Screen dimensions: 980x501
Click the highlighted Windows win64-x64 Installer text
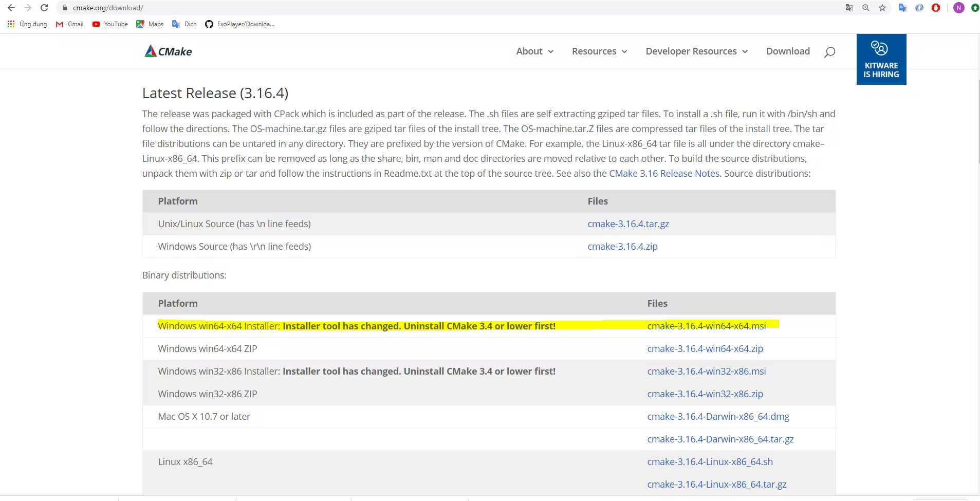(x=357, y=326)
